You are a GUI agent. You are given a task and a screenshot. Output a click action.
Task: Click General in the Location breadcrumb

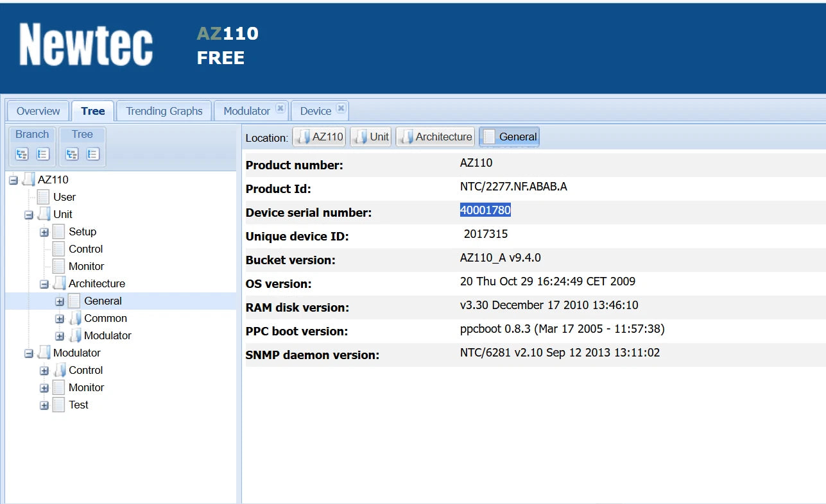pos(510,137)
